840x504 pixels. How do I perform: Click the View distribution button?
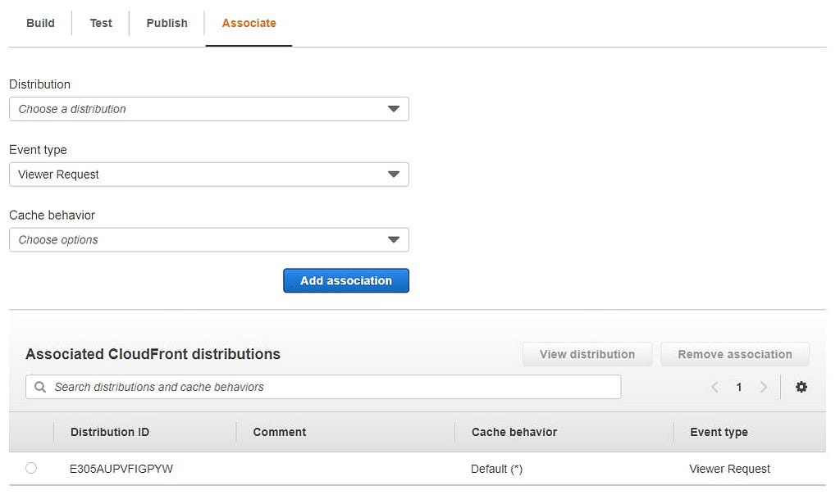587,354
